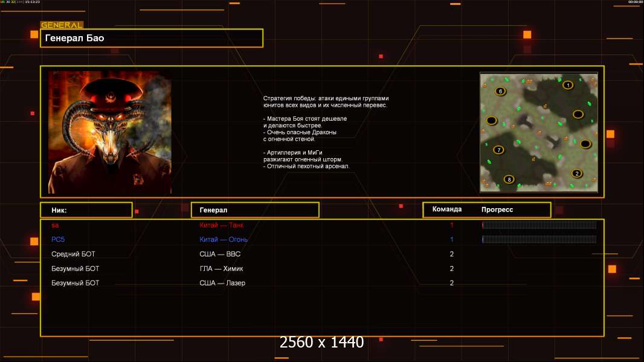This screenshot has width=644, height=362.
Task: Click player name sa in red
Action: tap(55, 225)
